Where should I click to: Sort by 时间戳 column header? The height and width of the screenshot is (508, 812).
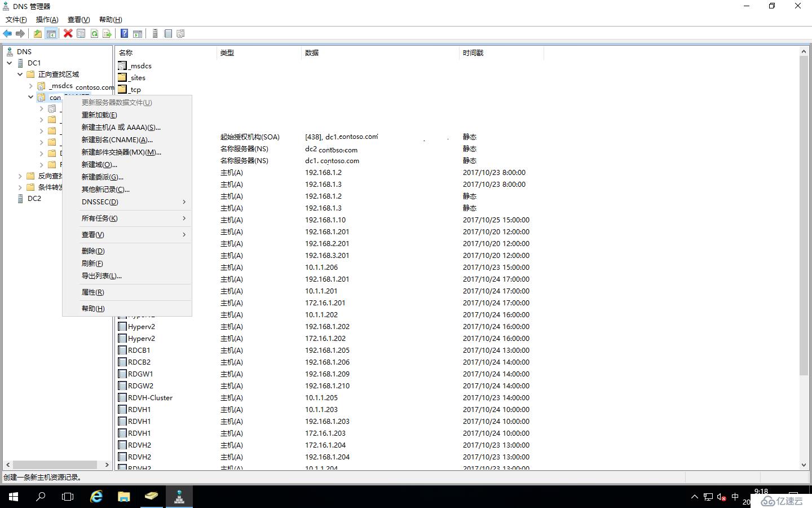pos(501,52)
